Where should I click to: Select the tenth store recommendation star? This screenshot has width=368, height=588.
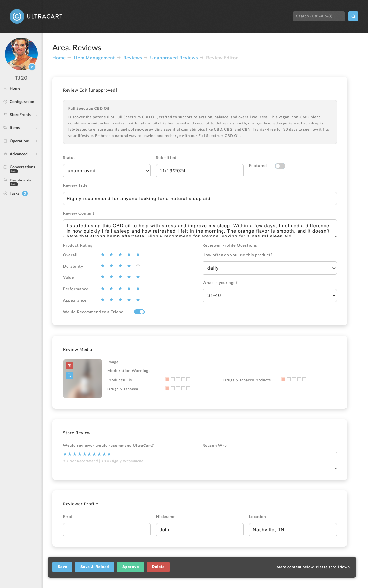click(109, 454)
